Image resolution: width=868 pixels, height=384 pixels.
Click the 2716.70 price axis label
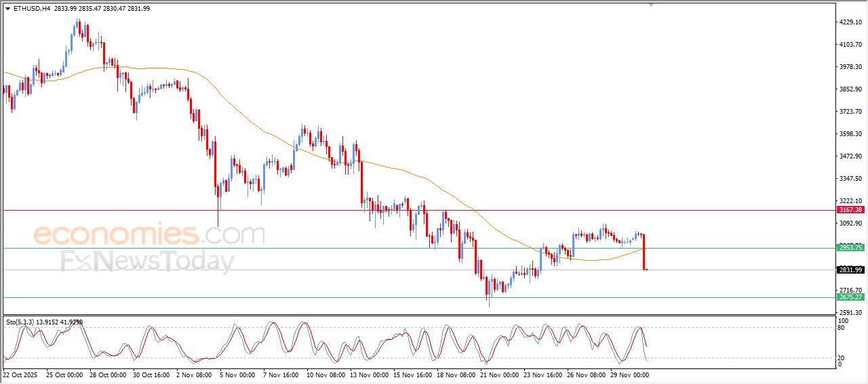(851, 290)
